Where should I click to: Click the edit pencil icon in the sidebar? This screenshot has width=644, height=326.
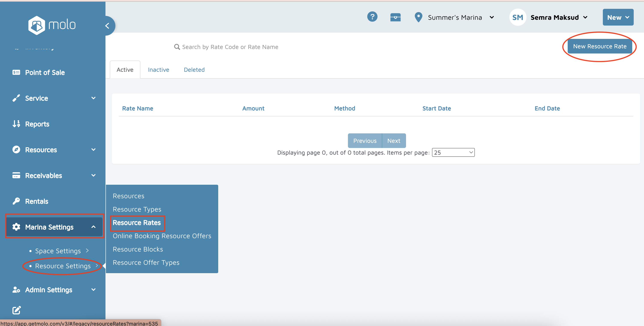coord(17,310)
